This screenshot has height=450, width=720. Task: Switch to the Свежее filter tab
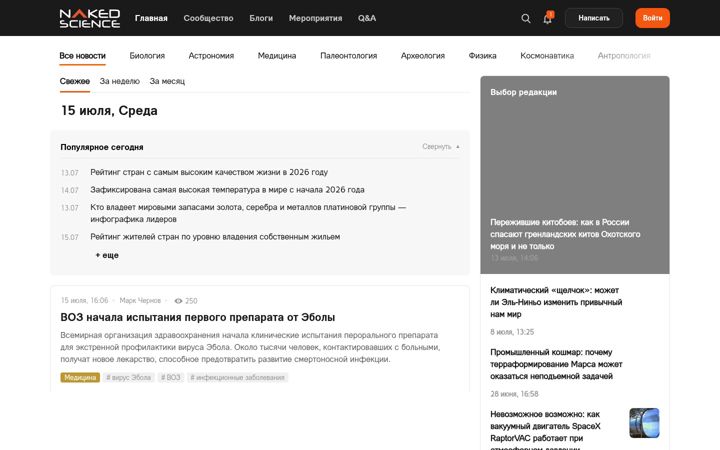coord(75,81)
